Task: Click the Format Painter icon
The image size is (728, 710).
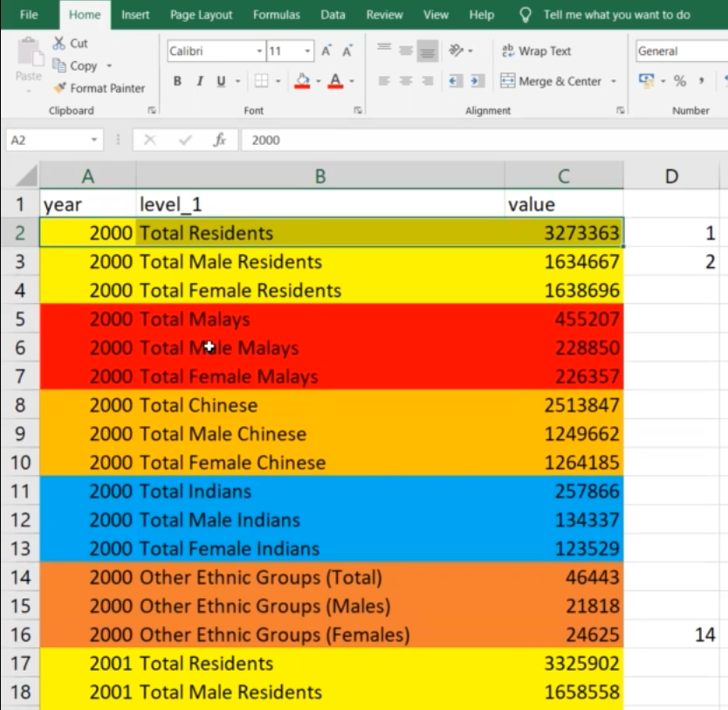Action: point(59,88)
